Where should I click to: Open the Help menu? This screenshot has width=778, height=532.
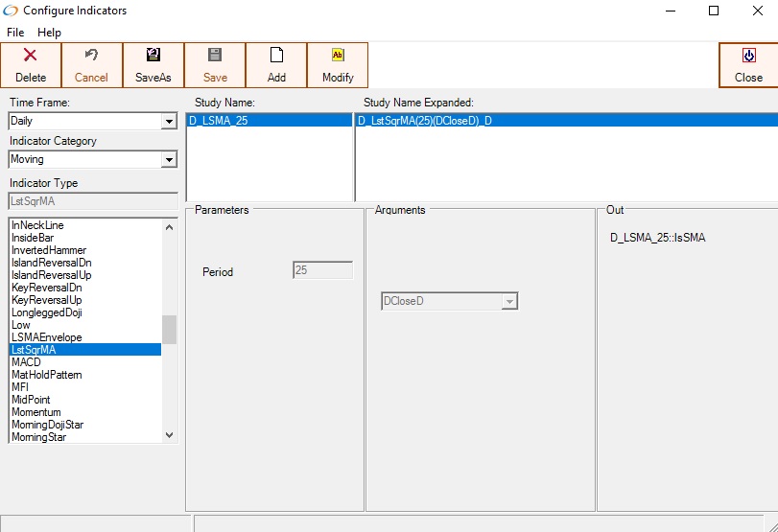click(x=49, y=33)
